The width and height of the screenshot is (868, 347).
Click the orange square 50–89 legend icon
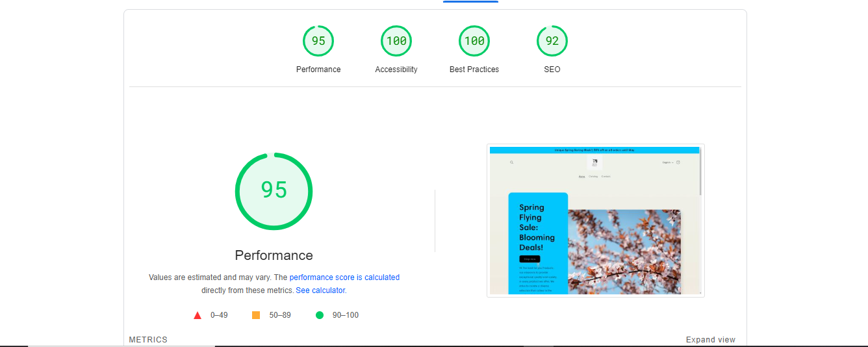256,315
